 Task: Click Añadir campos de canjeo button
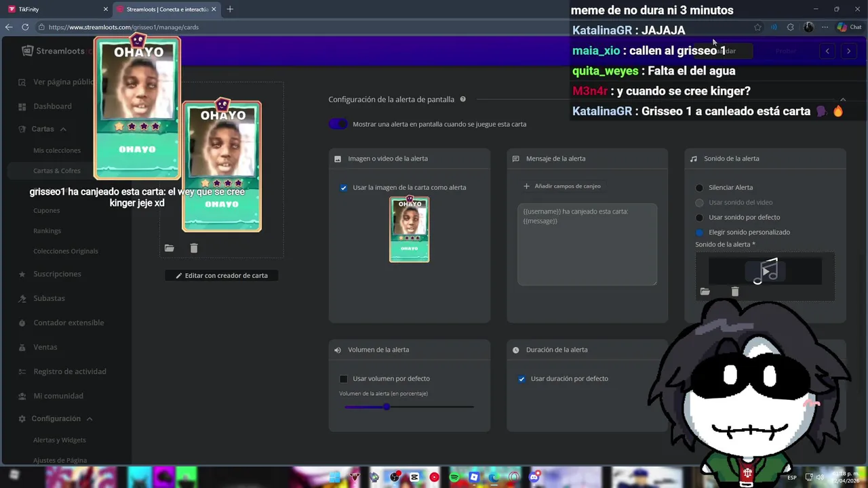[x=561, y=186]
